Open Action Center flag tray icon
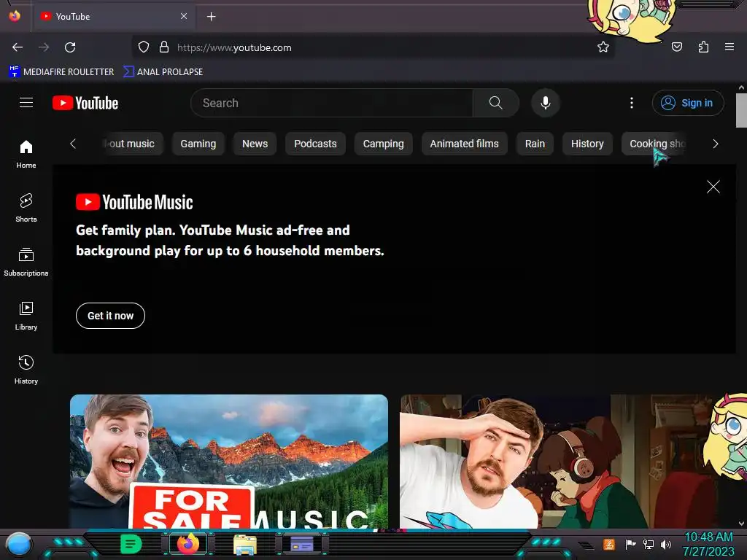This screenshot has width=747, height=560. (x=630, y=544)
